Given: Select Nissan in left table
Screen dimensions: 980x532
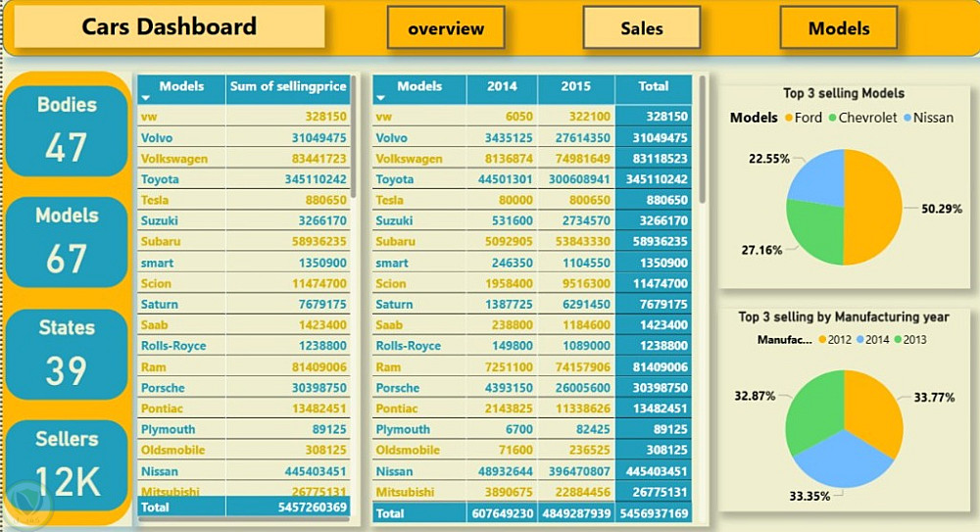Looking at the screenshot, I should (160, 471).
